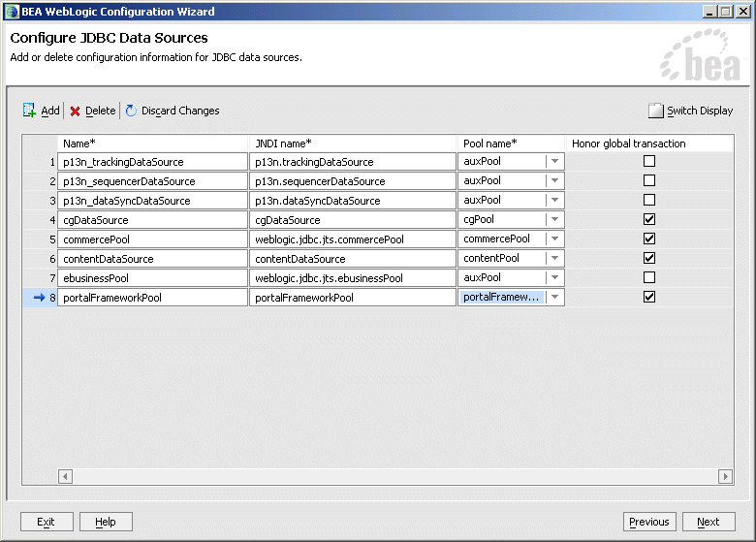Image resolution: width=756 pixels, height=542 pixels.
Task: Open pool dropdown for p13n_sequencerDataSource
Action: (555, 180)
